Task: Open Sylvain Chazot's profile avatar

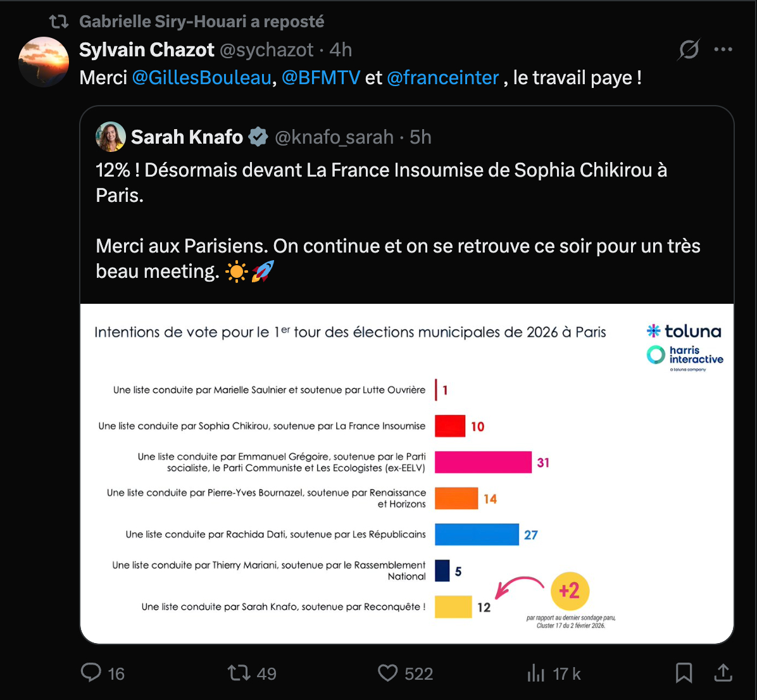Action: tap(44, 61)
